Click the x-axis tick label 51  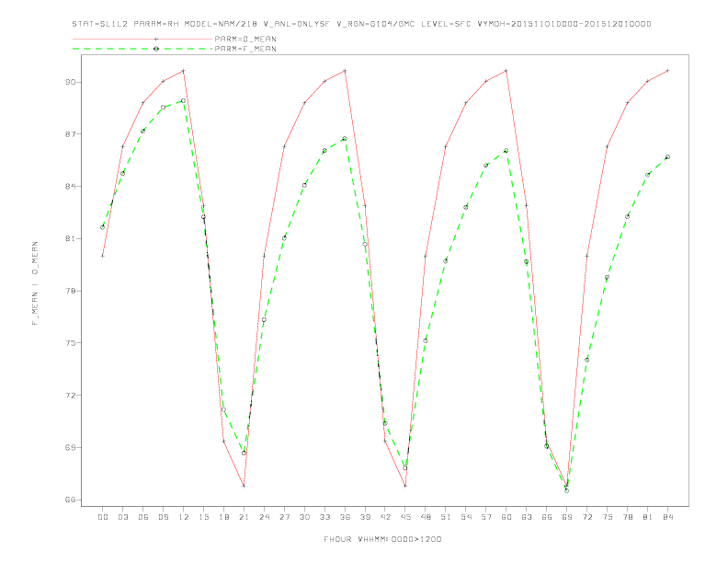tap(446, 517)
